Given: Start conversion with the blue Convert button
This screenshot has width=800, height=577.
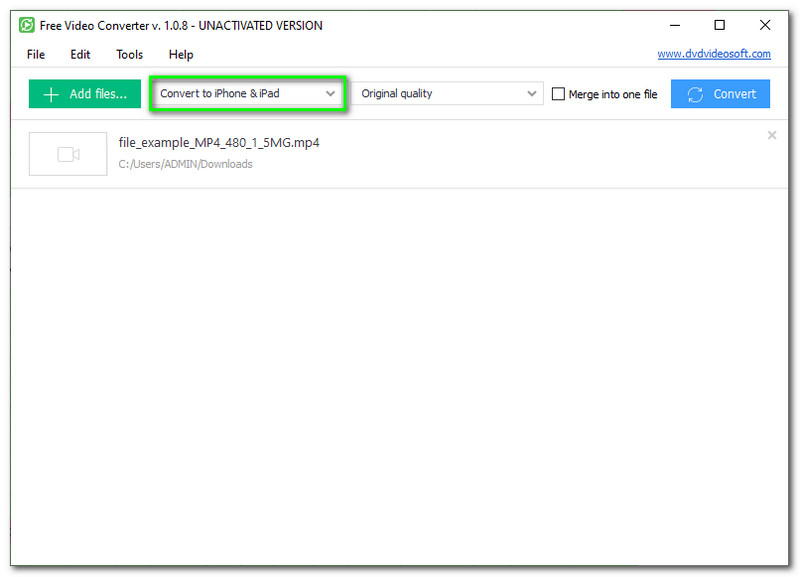Looking at the screenshot, I should pos(720,94).
